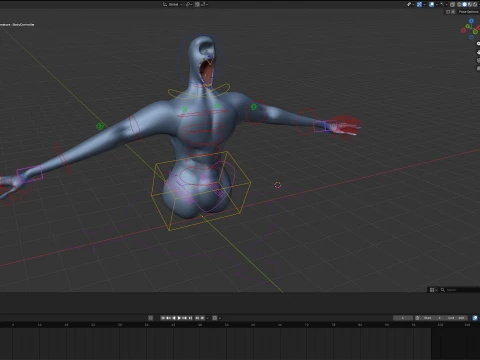Click the Start frame field
The image size is (480, 360).
(432, 318)
